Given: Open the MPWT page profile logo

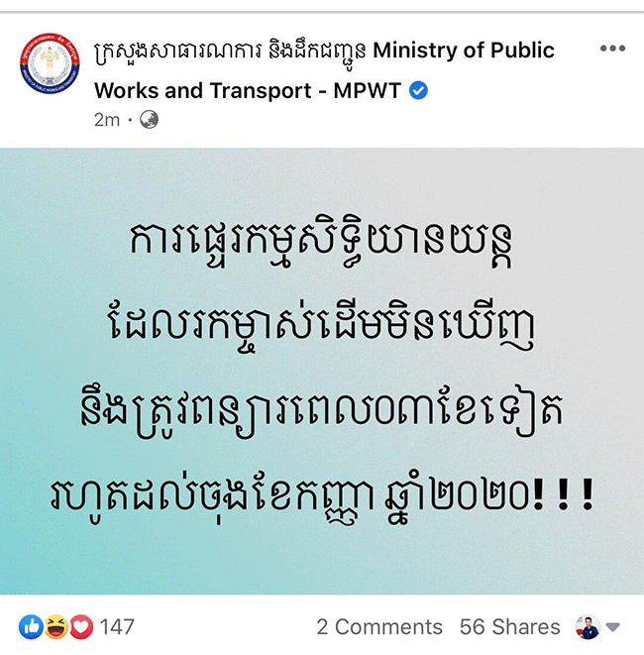Looking at the screenshot, I should [x=50, y=63].
